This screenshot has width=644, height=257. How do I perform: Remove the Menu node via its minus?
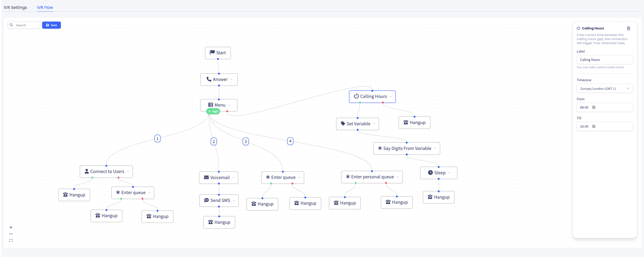tap(229, 105)
